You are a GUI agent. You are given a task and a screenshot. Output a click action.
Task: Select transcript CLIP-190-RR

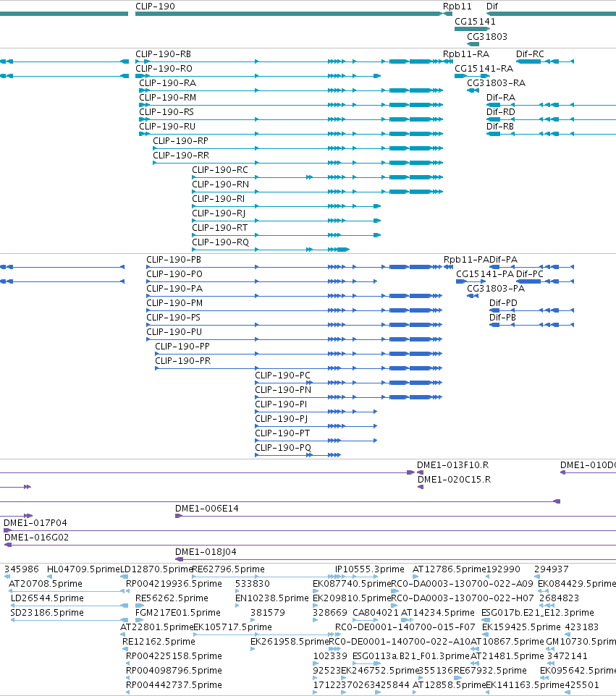pyautogui.click(x=181, y=156)
